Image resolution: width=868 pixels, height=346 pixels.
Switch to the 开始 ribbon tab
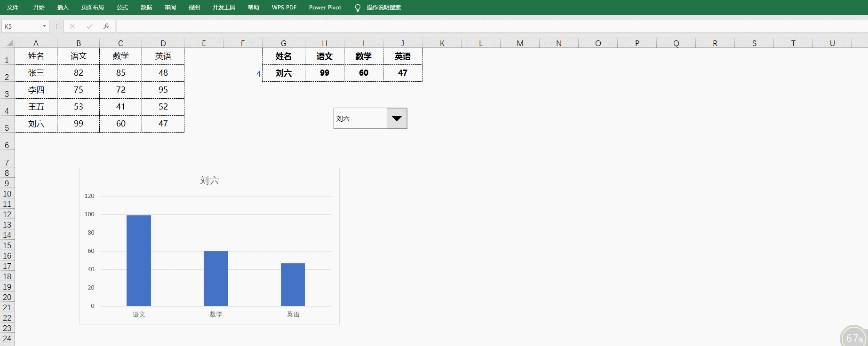39,8
